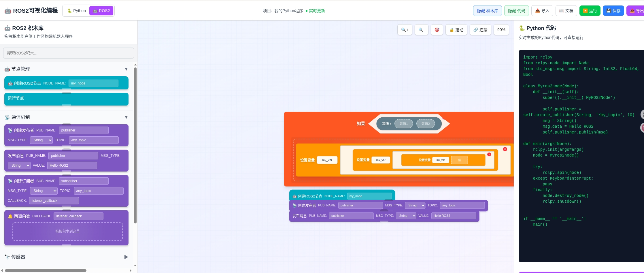Toggle connection mode on canvas
The image size is (644, 273).
coord(480,30)
